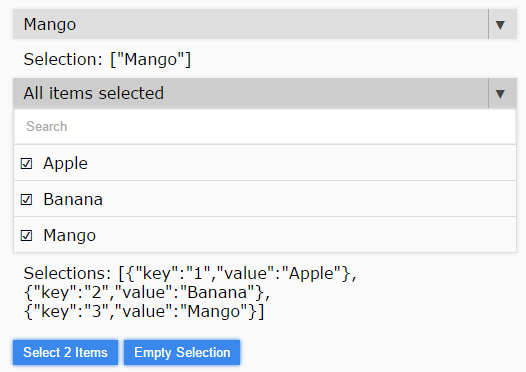Select the Banana option label
526x372 pixels.
pyautogui.click(x=73, y=200)
